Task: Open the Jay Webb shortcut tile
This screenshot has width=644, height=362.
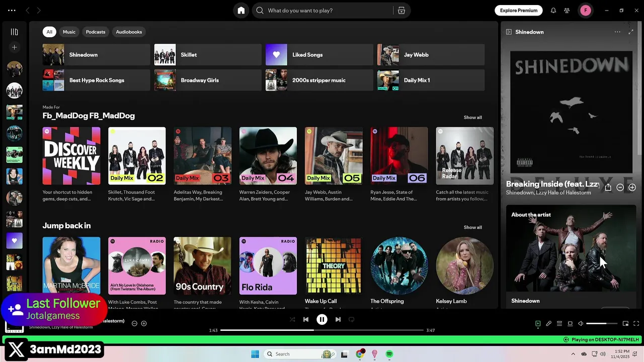Action: (x=431, y=55)
